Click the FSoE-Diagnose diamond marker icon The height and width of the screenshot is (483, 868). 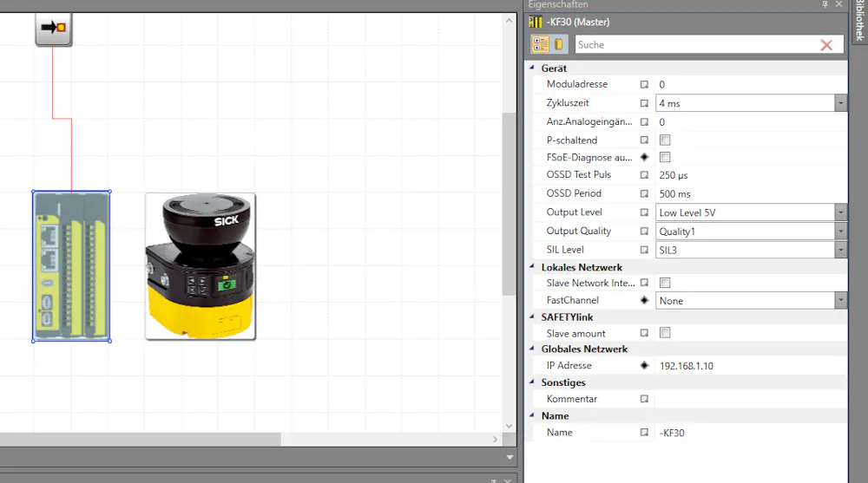644,157
